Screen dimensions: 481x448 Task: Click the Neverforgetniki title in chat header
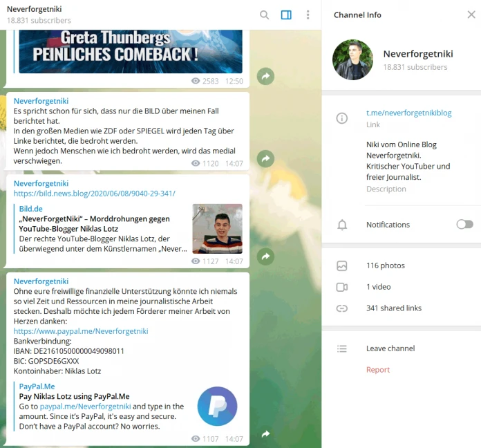click(x=35, y=9)
